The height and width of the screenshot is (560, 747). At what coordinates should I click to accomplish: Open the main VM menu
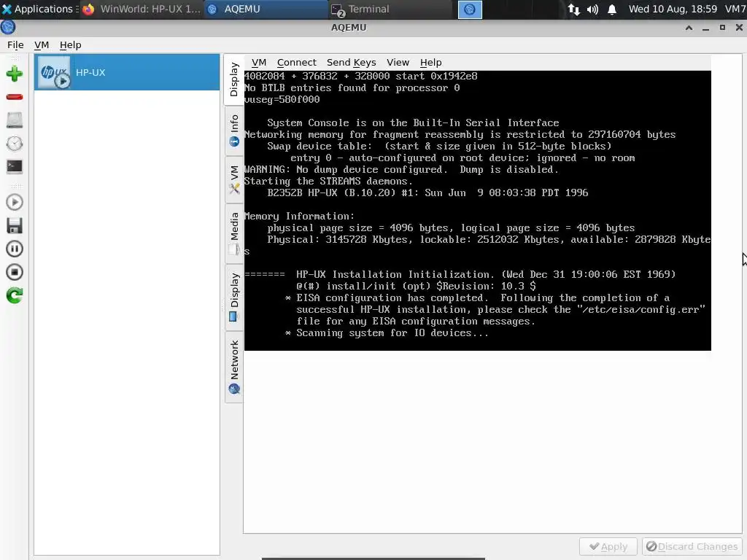pyautogui.click(x=42, y=44)
